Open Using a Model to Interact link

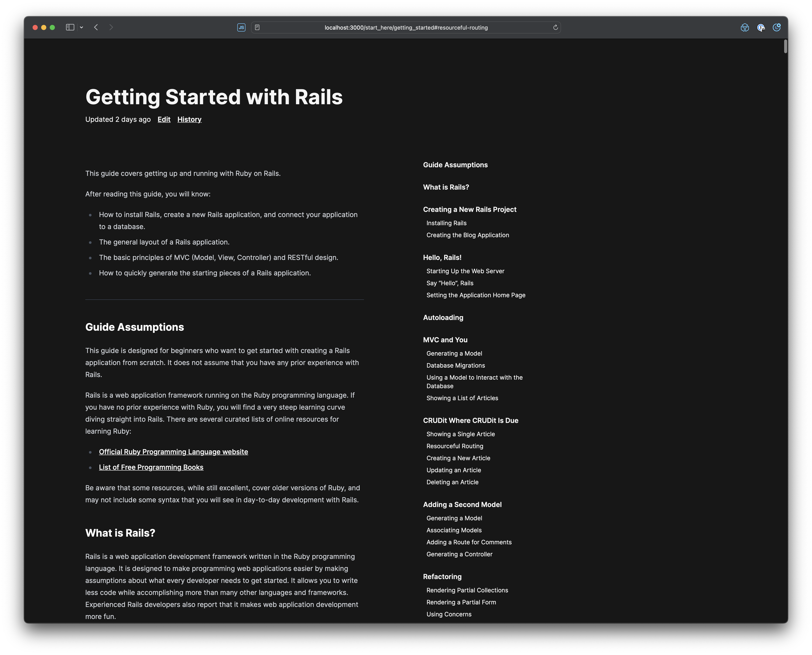[x=474, y=382]
